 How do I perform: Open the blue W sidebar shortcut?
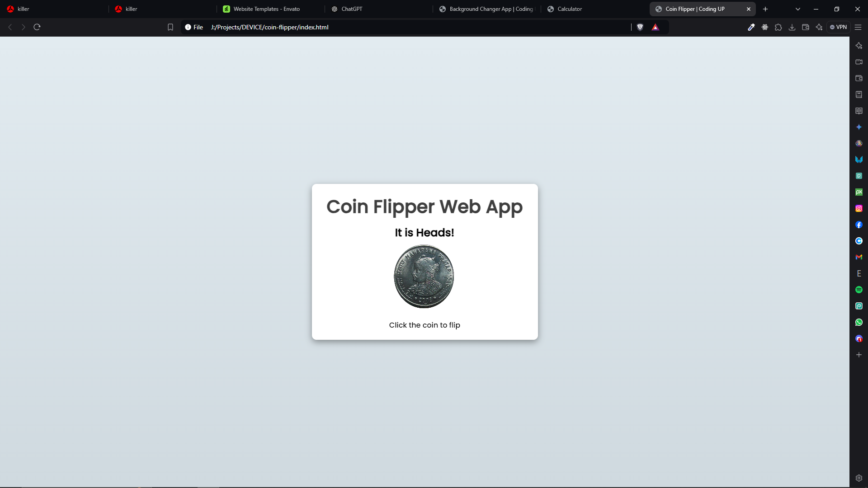point(859,160)
